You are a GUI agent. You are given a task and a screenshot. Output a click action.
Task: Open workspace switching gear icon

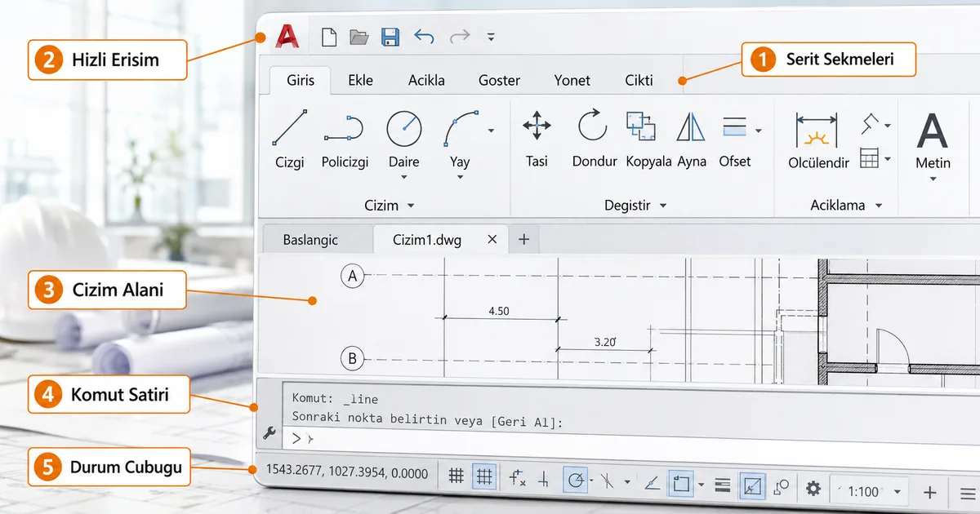(813, 489)
